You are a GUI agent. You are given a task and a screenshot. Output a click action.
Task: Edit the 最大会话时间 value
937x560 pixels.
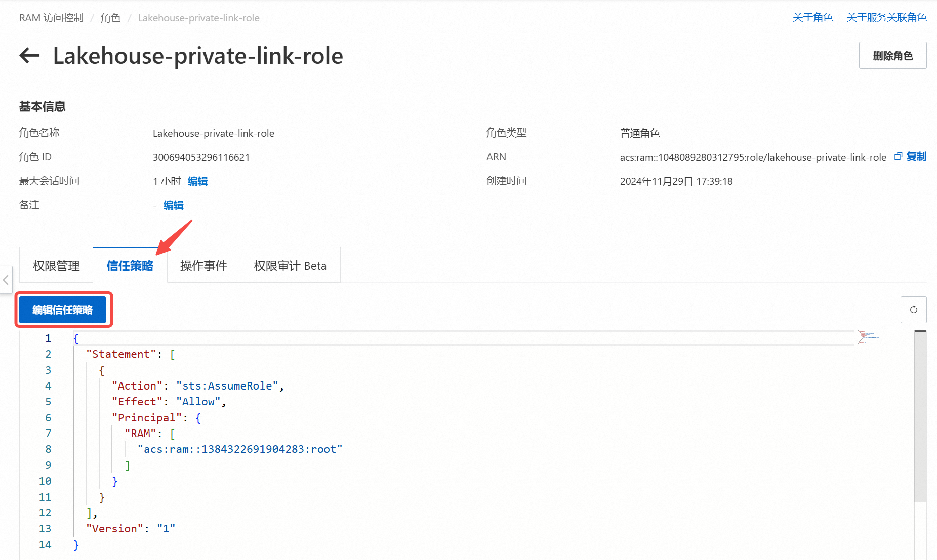tap(197, 181)
